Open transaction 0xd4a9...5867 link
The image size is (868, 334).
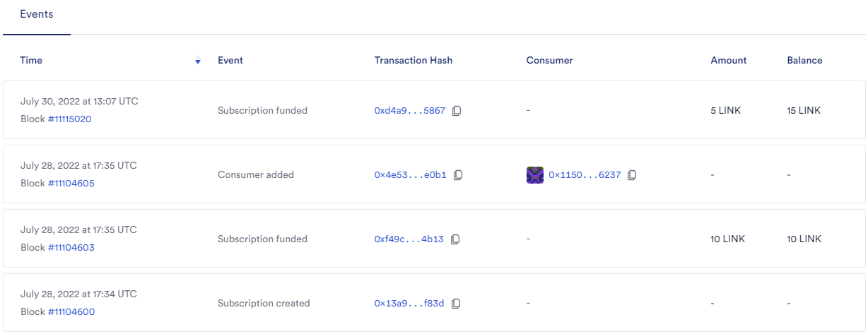point(410,111)
